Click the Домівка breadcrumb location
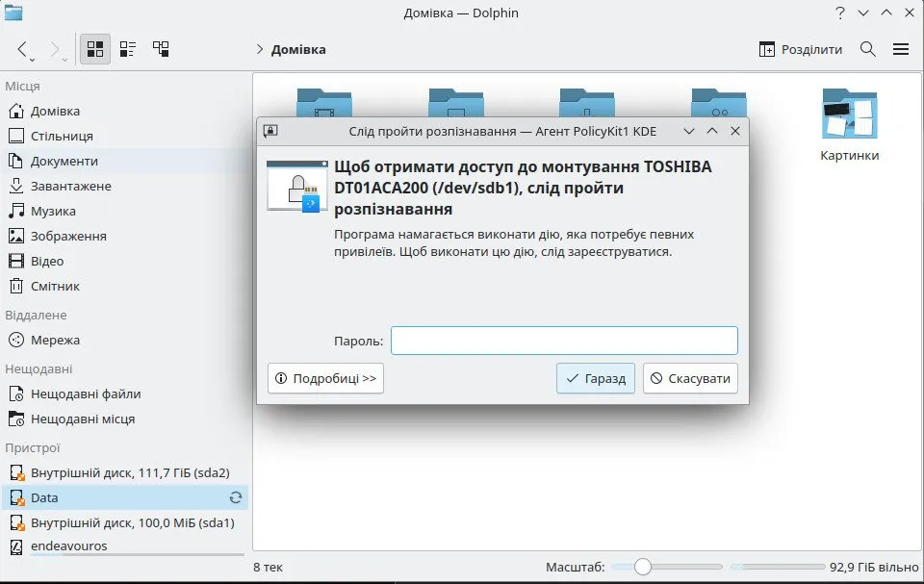The width and height of the screenshot is (924, 584). 298,49
